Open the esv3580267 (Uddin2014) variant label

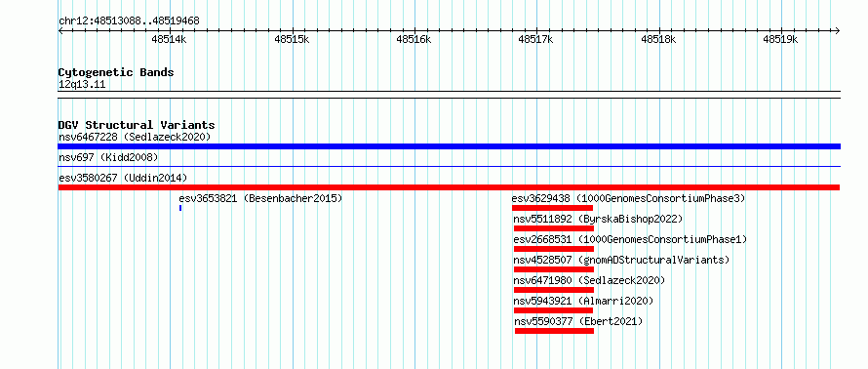(x=123, y=178)
